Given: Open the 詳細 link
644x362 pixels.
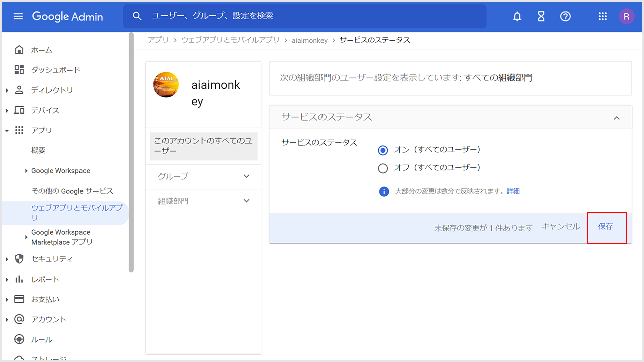Looking at the screenshot, I should pyautogui.click(x=513, y=191).
